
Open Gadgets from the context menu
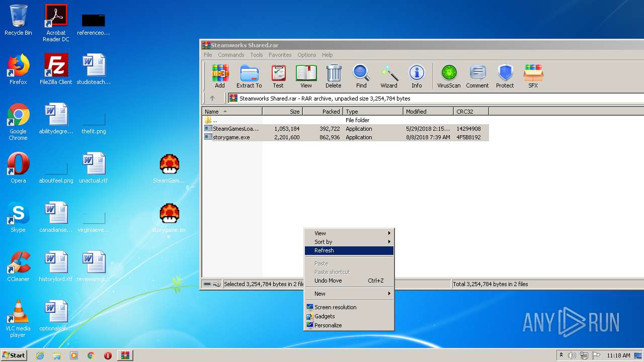pyautogui.click(x=349, y=316)
